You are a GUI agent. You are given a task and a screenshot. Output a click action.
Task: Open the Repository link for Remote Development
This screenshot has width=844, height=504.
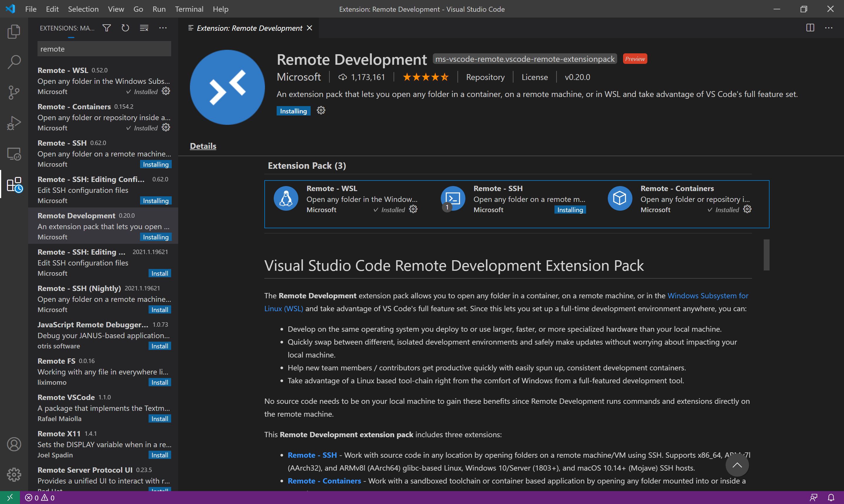485,77
